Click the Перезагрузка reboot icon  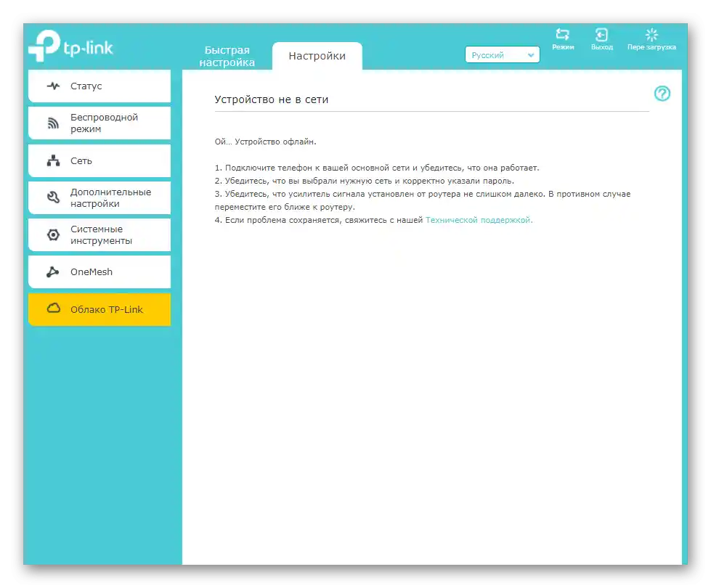pos(651,34)
